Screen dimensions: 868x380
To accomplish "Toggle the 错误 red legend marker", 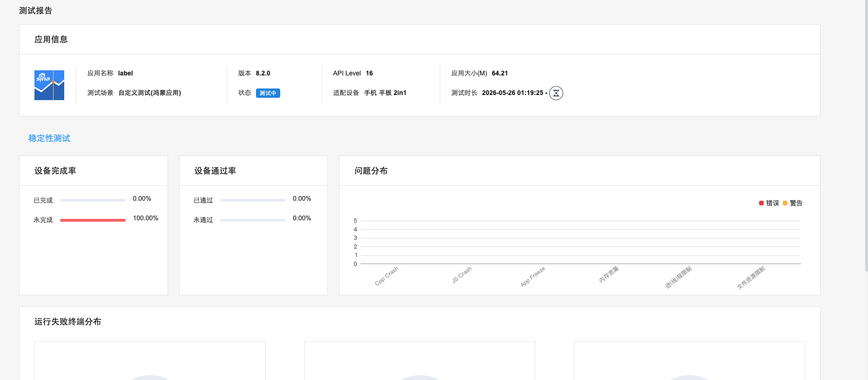I will (761, 203).
